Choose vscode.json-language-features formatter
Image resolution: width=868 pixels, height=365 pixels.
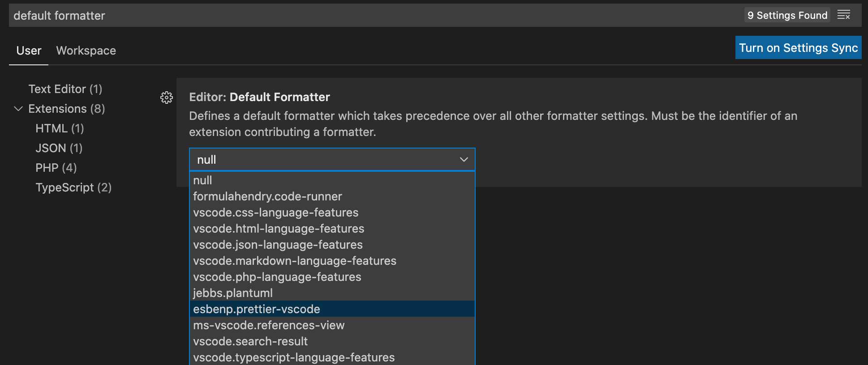tap(332, 245)
